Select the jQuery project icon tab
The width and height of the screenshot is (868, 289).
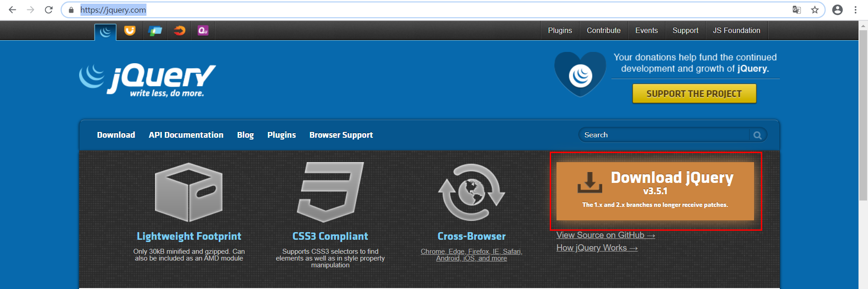click(105, 32)
